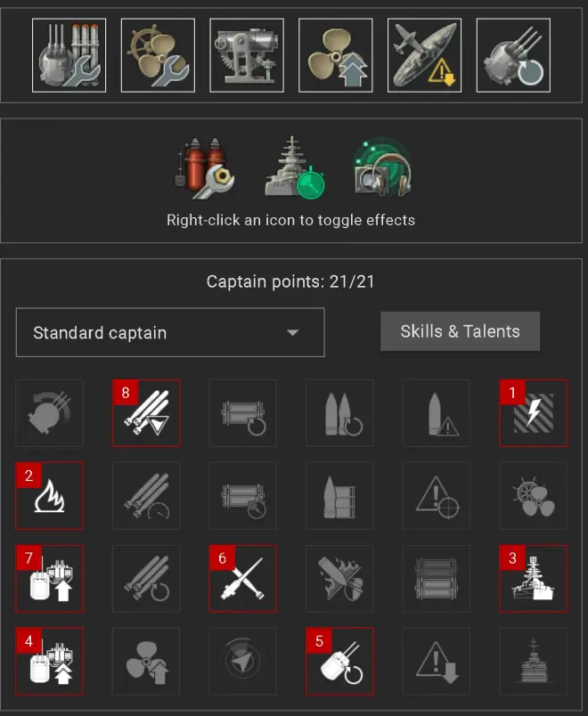588x716 pixels.
Task: Click the lightning bolt skill numbered 1
Action: tap(533, 413)
